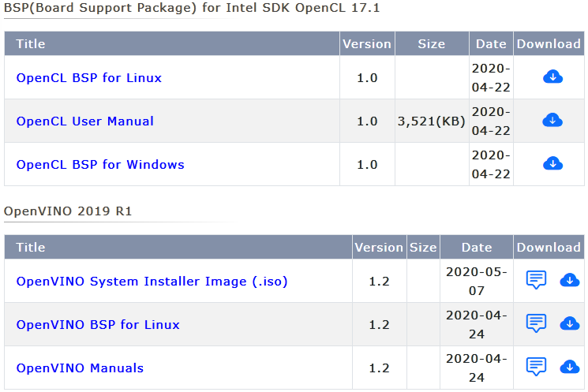Click the OpenCL BSP for Windows link
Viewport: 588px width, 392px height.
pyautogui.click(x=100, y=165)
